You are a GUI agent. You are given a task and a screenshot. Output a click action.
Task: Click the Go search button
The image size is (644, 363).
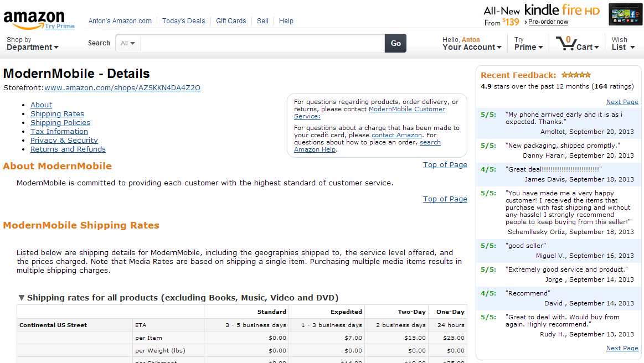point(395,43)
